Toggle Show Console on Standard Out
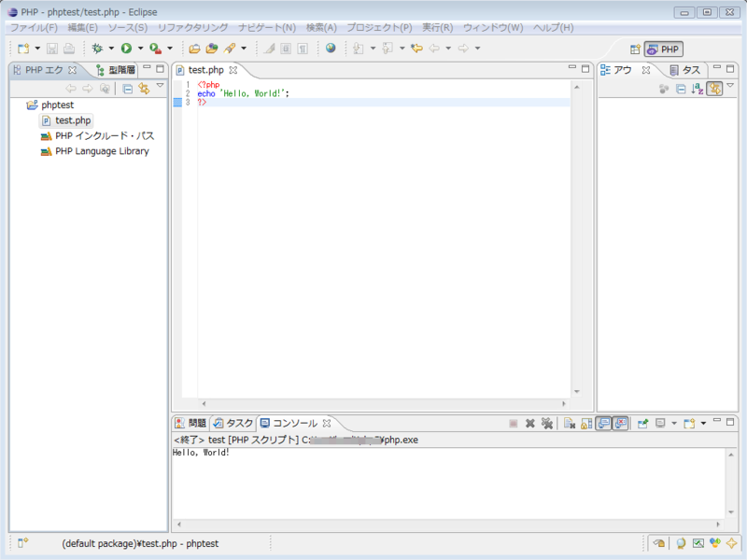This screenshot has height=560, width=747. [x=603, y=423]
